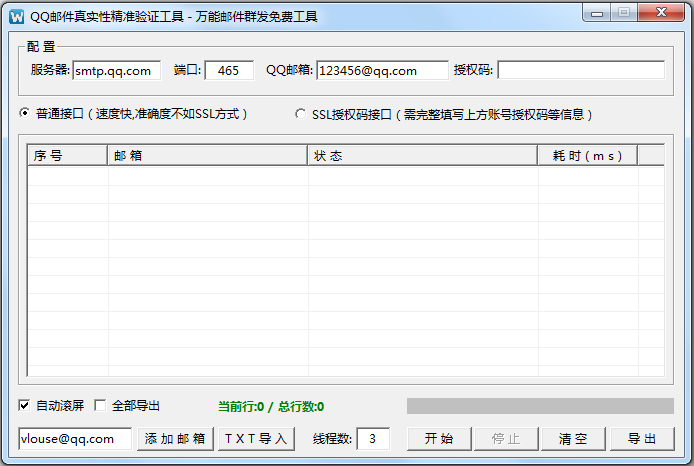Close the QQ邮件 verification tool window
Image resolution: width=694 pixels, height=466 pixels.
point(661,13)
